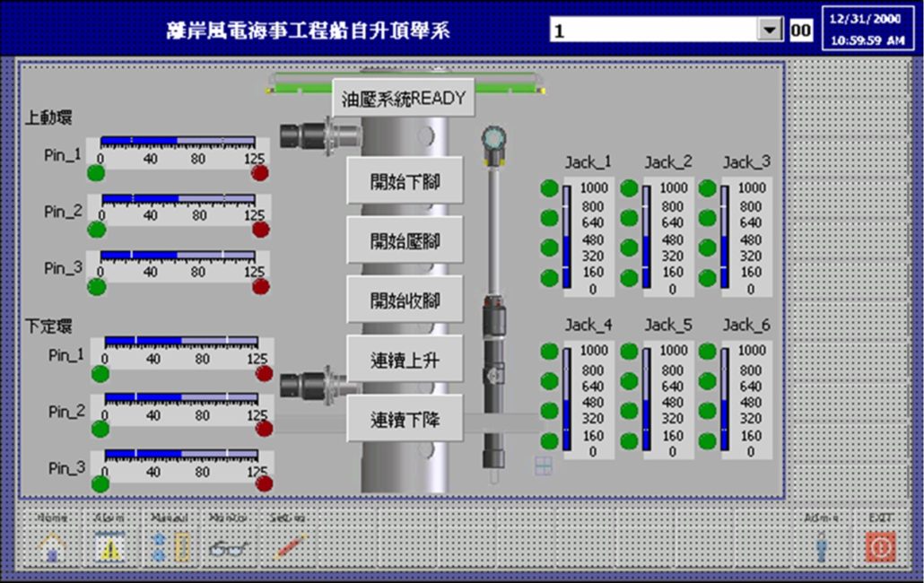Image resolution: width=924 pixels, height=583 pixels.
Task: Click Jack_3 topmost green indicator lamp
Action: [707, 188]
